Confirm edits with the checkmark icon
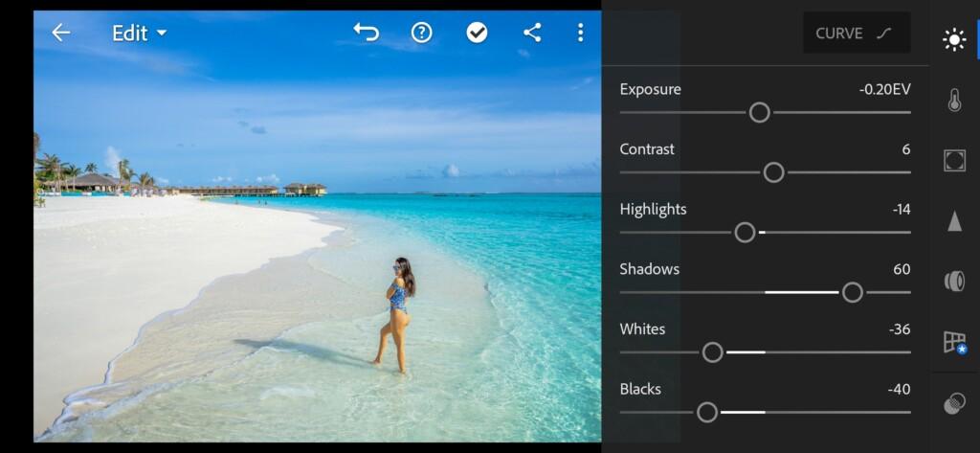980x453 pixels. click(477, 33)
